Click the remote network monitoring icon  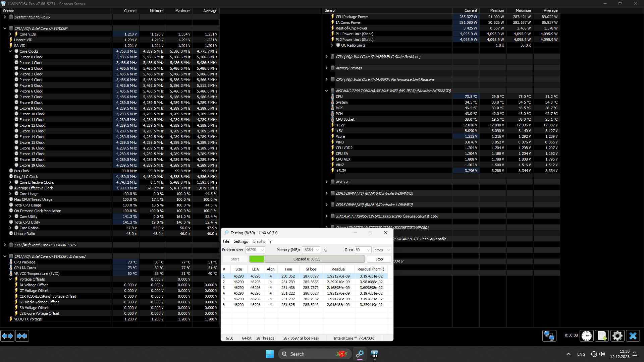[549, 336]
